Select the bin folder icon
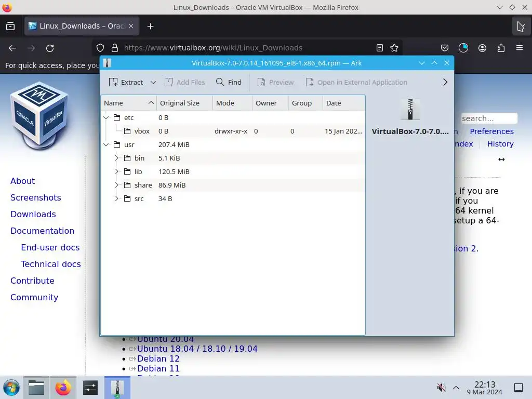 [x=127, y=158]
